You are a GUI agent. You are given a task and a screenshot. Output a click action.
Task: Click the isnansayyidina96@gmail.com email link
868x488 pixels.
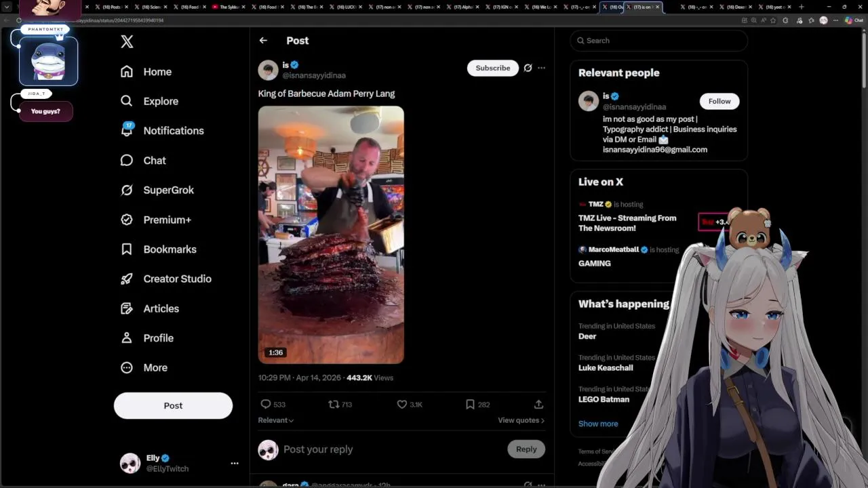655,150
